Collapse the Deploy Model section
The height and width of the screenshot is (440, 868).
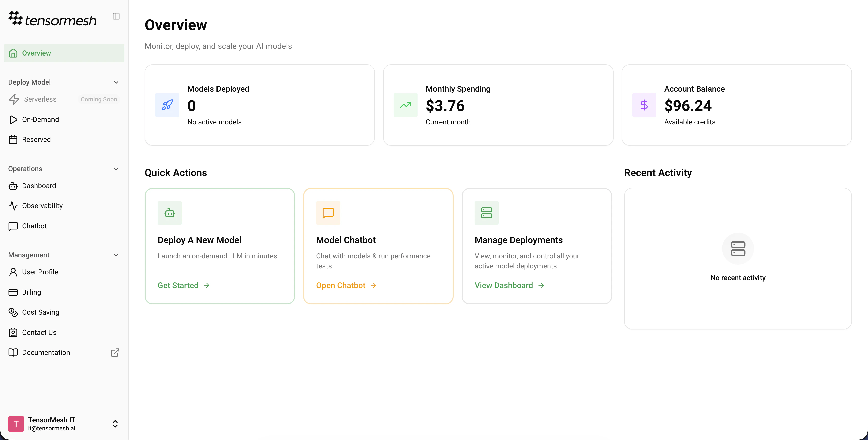tap(116, 82)
